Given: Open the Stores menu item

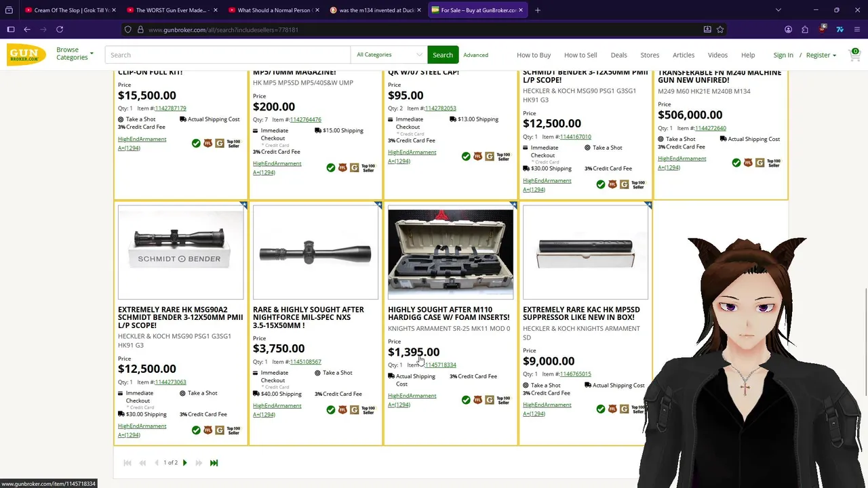Looking at the screenshot, I should [x=650, y=55].
